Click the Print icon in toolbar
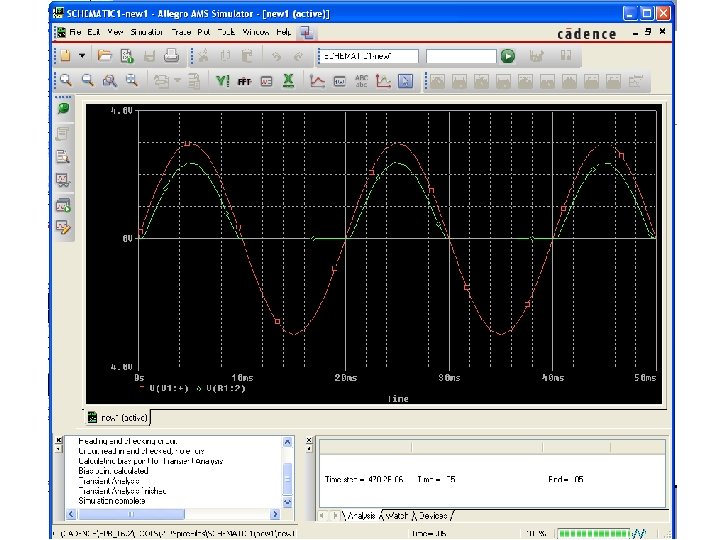Image resolution: width=720 pixels, height=540 pixels. tap(170, 56)
